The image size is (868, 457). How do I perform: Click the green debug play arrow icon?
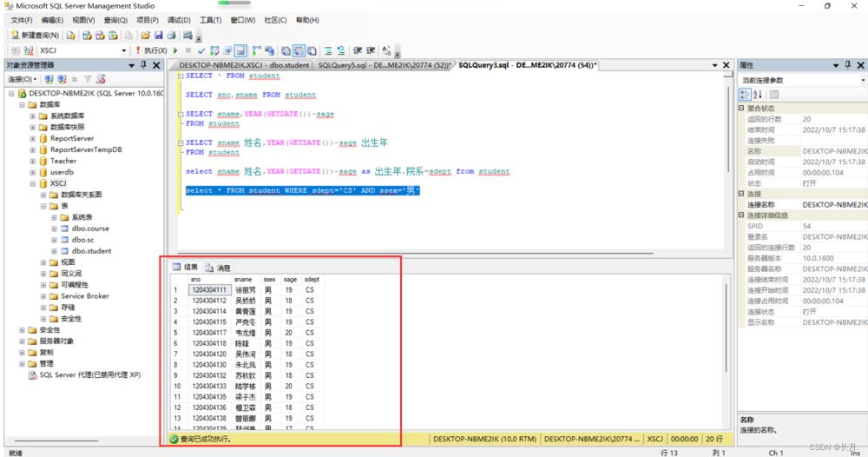coord(176,51)
